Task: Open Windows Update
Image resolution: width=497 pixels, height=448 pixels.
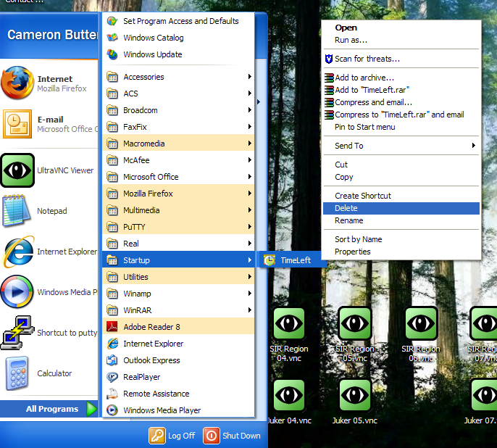Action: [178, 54]
